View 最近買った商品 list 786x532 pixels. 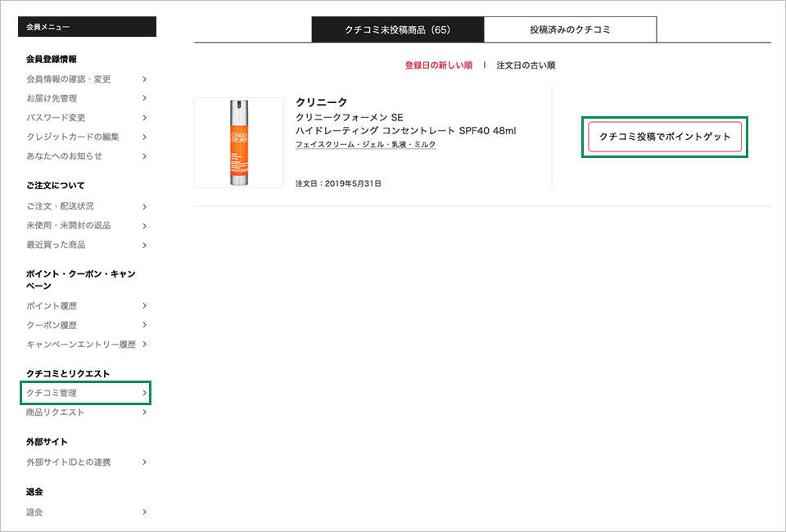(56, 245)
